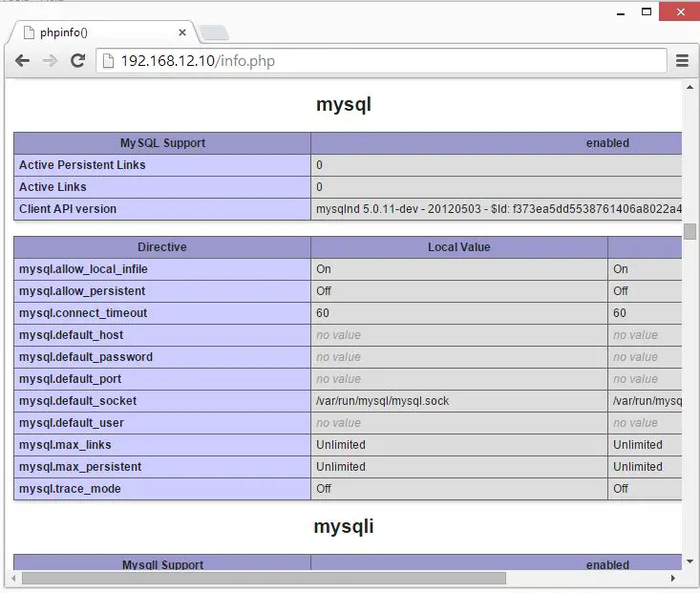Click the forward navigation arrow
Screen dimensions: 700x593
point(50,61)
